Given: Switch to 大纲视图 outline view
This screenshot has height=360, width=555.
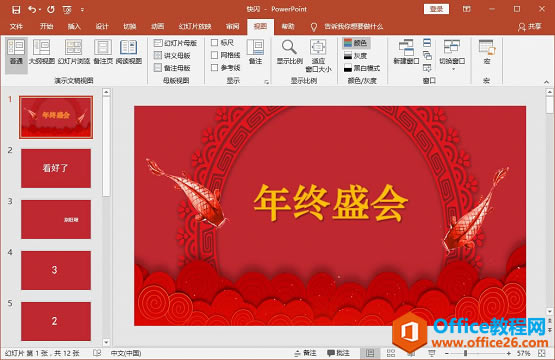Looking at the screenshot, I should pos(42,53).
